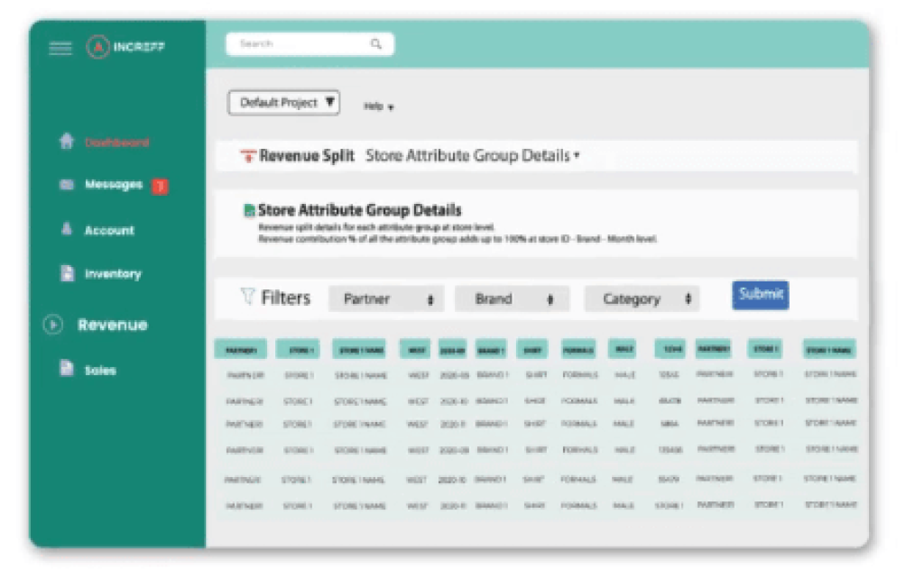Open the Default Project dropdown
Viewport: 924px width, 579px height.
click(x=284, y=102)
